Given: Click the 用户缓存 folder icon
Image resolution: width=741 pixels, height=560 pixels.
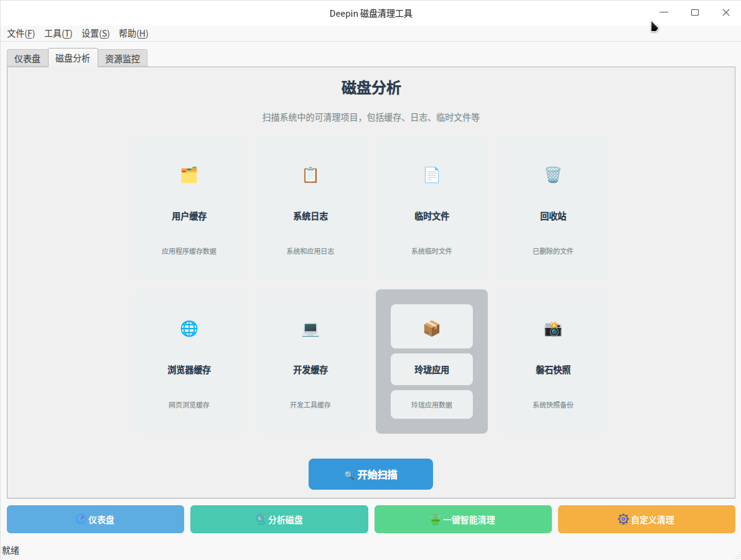Looking at the screenshot, I should pos(189,175).
